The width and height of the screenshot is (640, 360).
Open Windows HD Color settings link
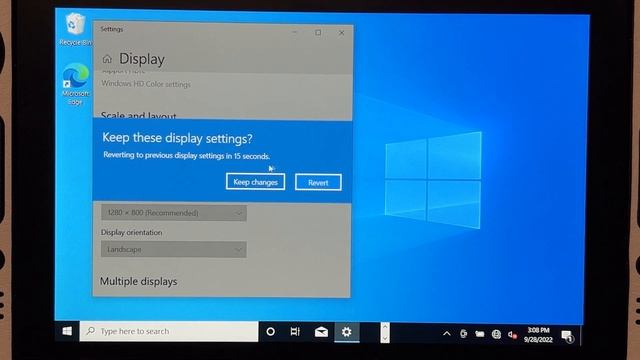146,84
